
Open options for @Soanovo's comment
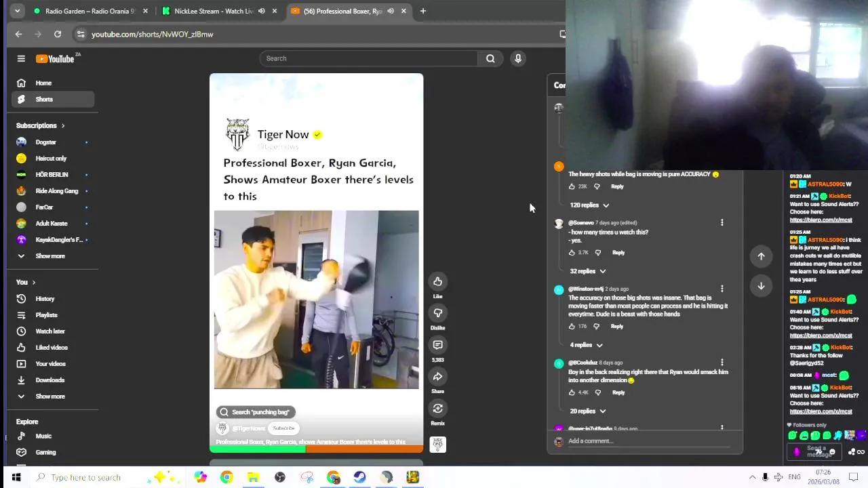[x=722, y=223]
